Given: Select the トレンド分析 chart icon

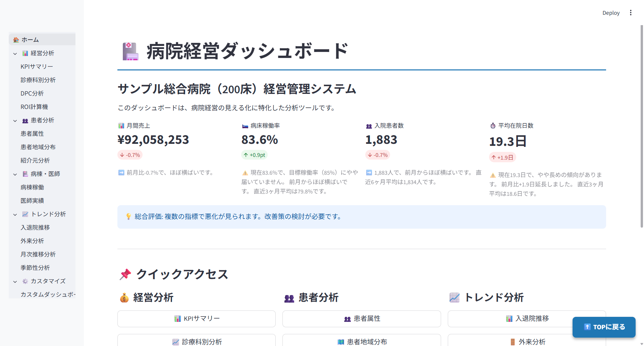Looking at the screenshot, I should click(25, 214).
